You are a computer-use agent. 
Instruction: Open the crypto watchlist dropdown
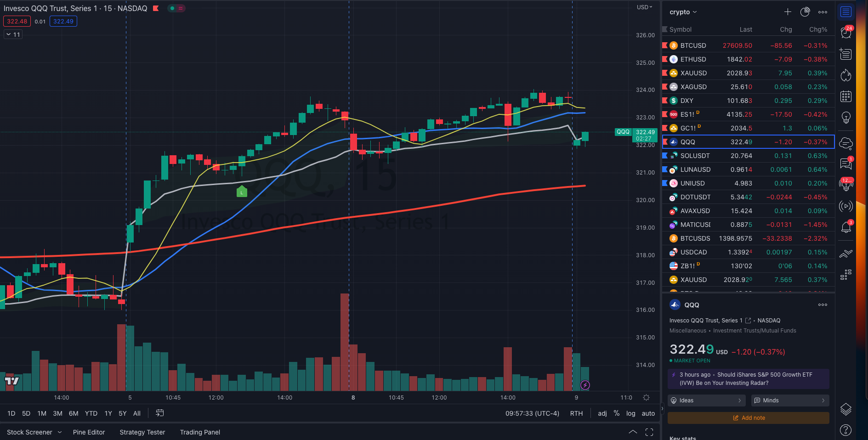[683, 12]
